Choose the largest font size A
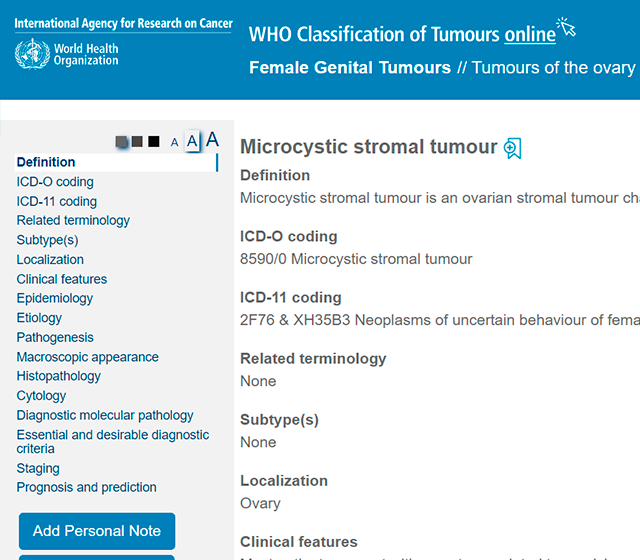The width and height of the screenshot is (640, 560). tap(212, 140)
